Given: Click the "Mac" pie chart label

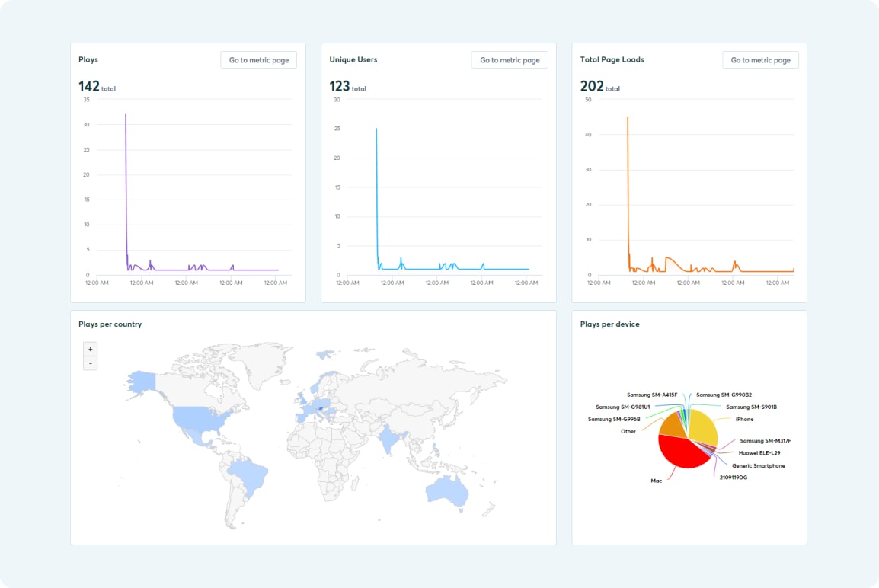Looking at the screenshot, I should [657, 481].
